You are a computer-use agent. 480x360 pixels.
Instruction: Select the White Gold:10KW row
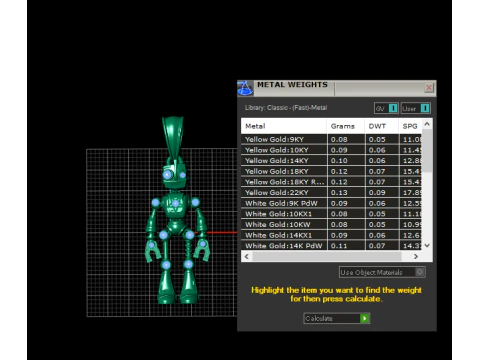[x=331, y=225]
